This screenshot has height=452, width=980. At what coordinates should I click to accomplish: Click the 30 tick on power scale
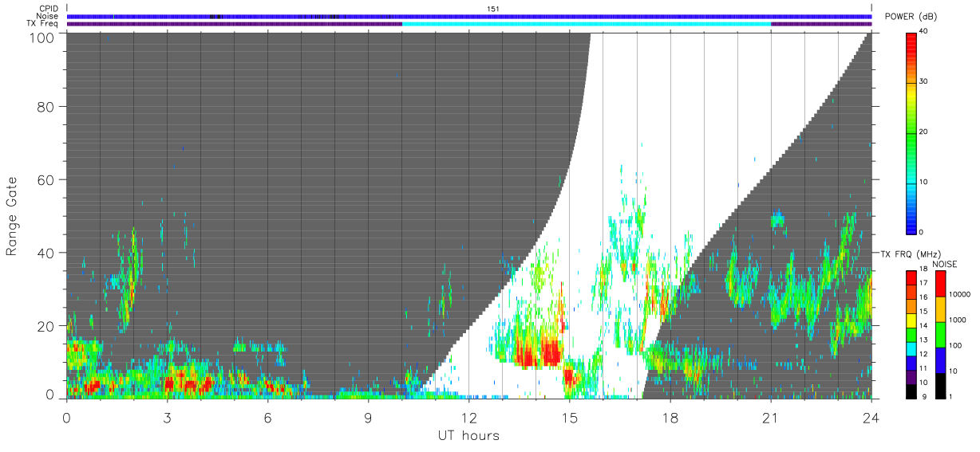tap(924, 81)
